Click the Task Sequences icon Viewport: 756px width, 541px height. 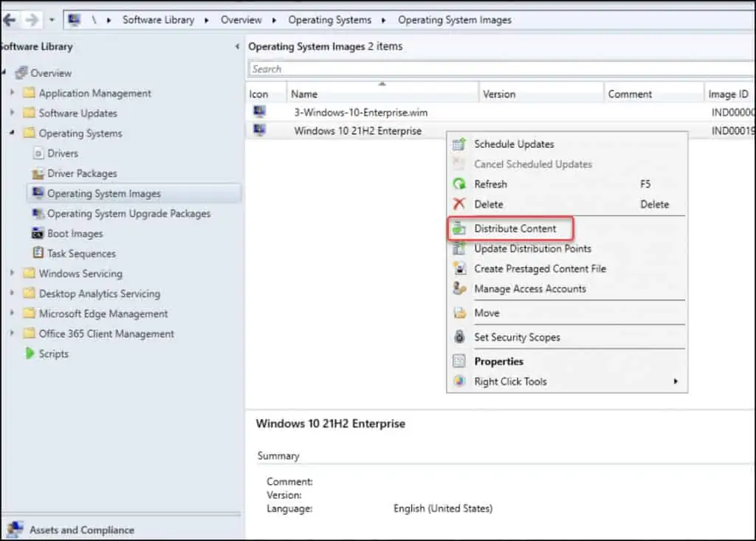38,253
